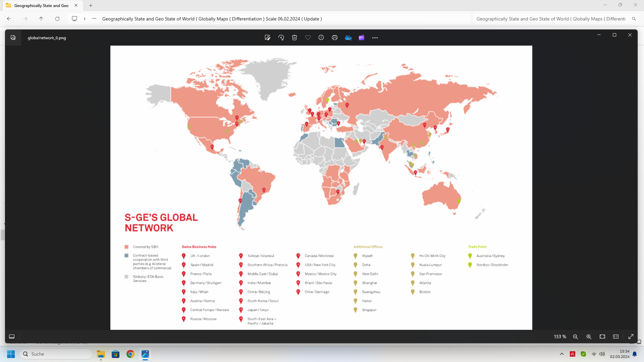644x362 pixels.
Task: Click the Photos gallery icon beside the filename
Action: click(13, 38)
